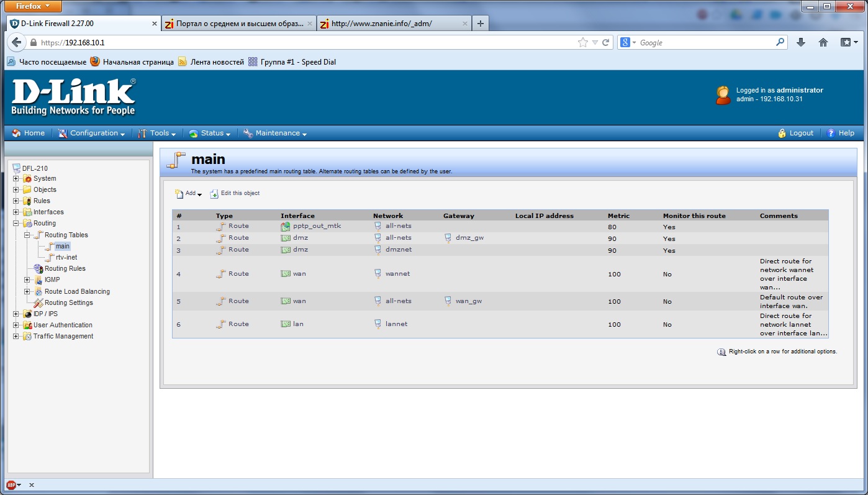The height and width of the screenshot is (495, 868).
Task: Go to the Home menu item
Action: (29, 133)
